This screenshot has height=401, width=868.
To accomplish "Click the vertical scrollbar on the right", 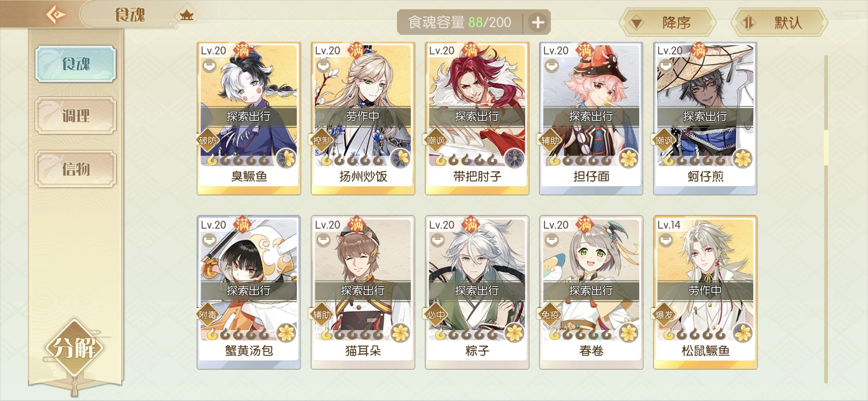I will (x=826, y=219).
